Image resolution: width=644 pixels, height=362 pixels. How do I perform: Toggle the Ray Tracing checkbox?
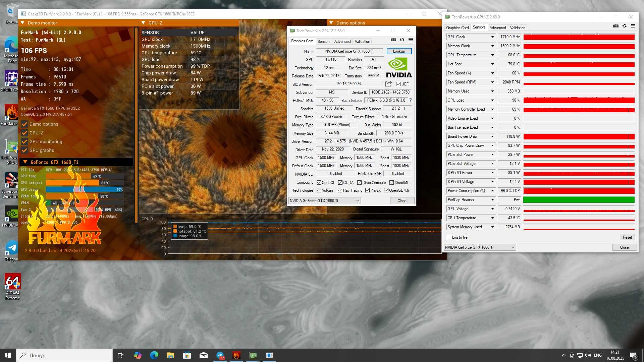(x=340, y=190)
